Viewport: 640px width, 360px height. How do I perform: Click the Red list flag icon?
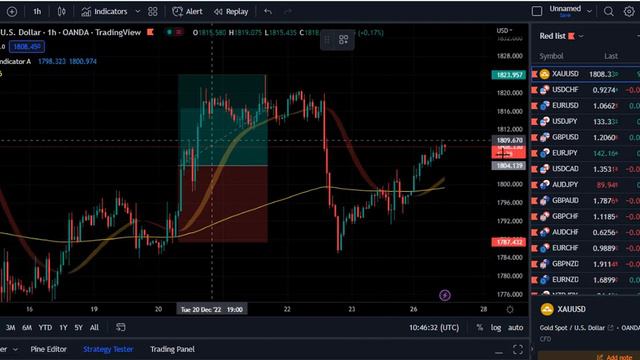571,36
